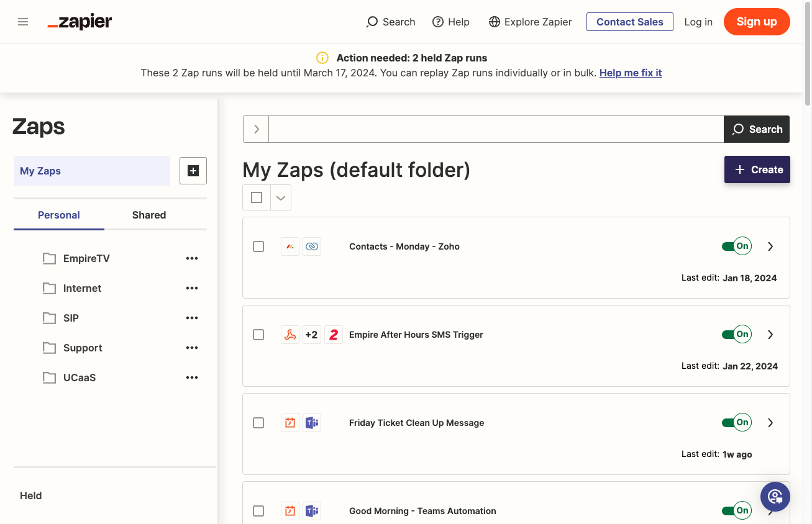Open Good Morning - Teams Automation title

coord(422,511)
